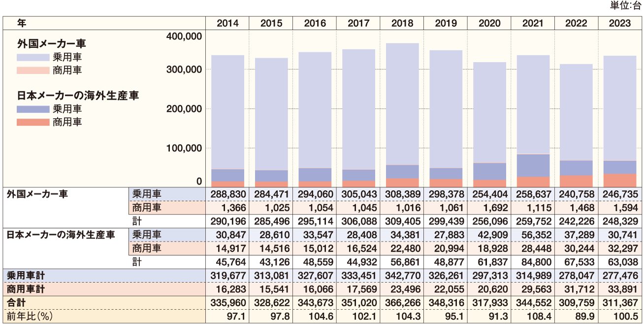Viewport: 644px width, 324px height.
Task: Click the 200,000 axis label
Action: point(184,109)
